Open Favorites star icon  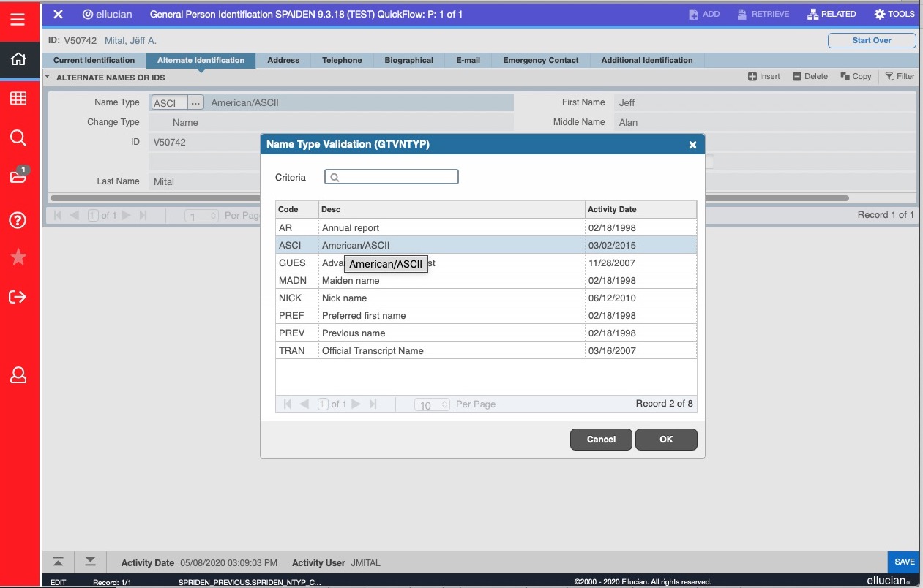click(18, 257)
